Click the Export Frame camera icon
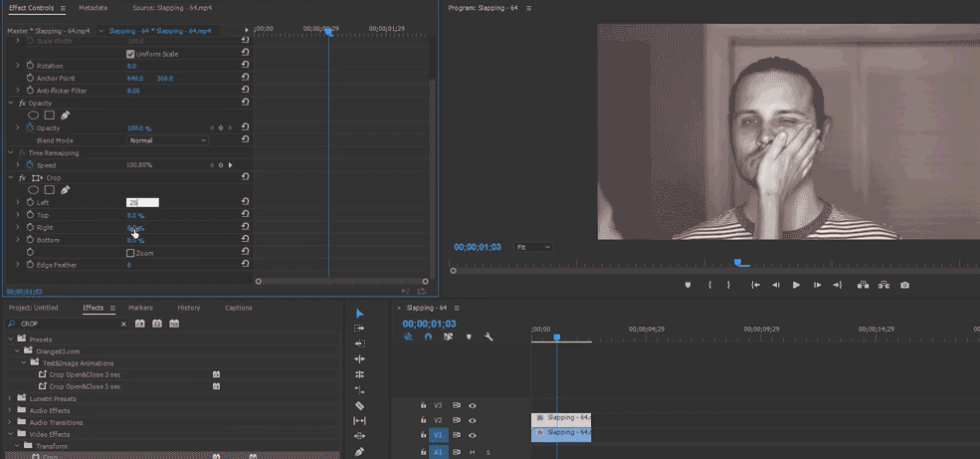Screen dimensions: 980x459 point(904,285)
